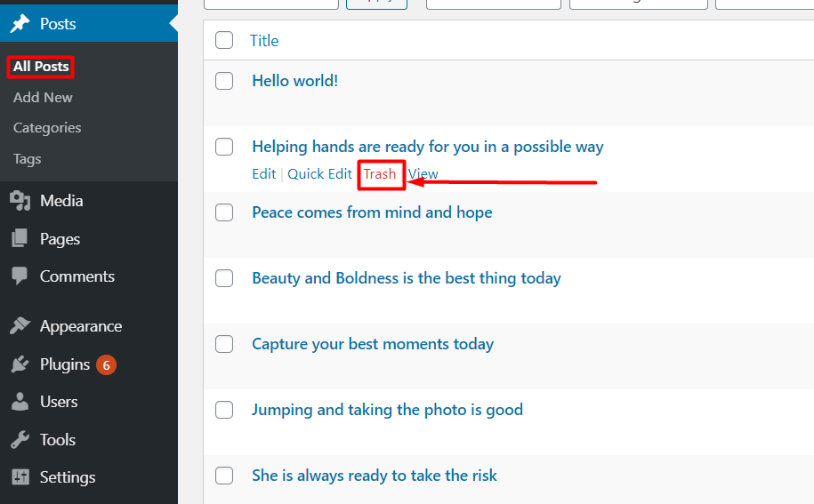Click the Pages icon in sidebar

(20, 238)
